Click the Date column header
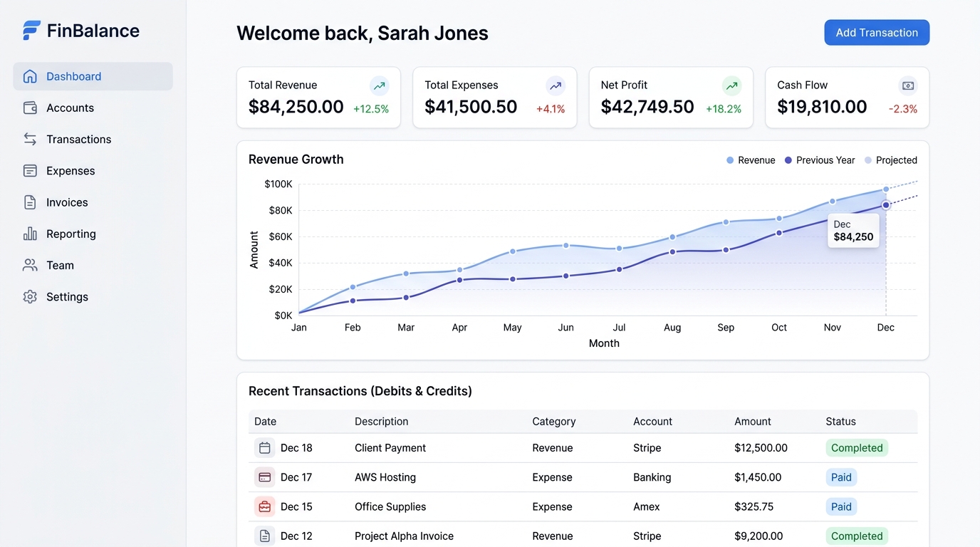Screen dimensions: 980x547 (x=265, y=422)
